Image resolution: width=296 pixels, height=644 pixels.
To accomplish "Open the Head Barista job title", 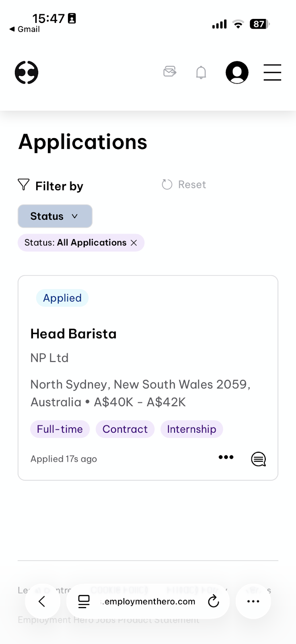I will [x=74, y=334].
